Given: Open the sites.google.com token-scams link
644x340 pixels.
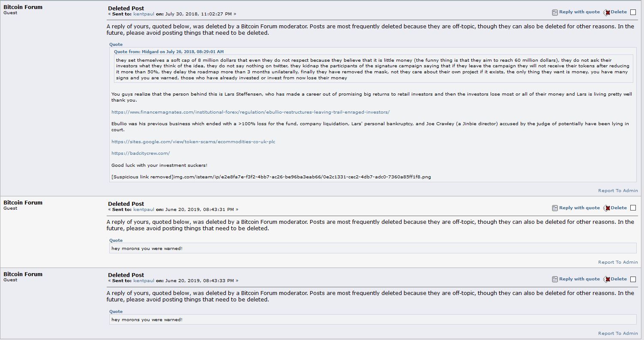Looking at the screenshot, I should pos(193,141).
